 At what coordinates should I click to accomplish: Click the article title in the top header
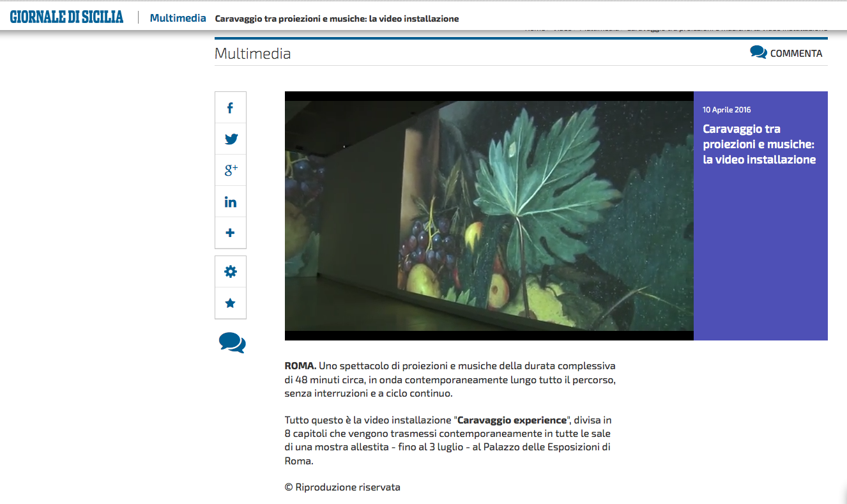click(337, 19)
